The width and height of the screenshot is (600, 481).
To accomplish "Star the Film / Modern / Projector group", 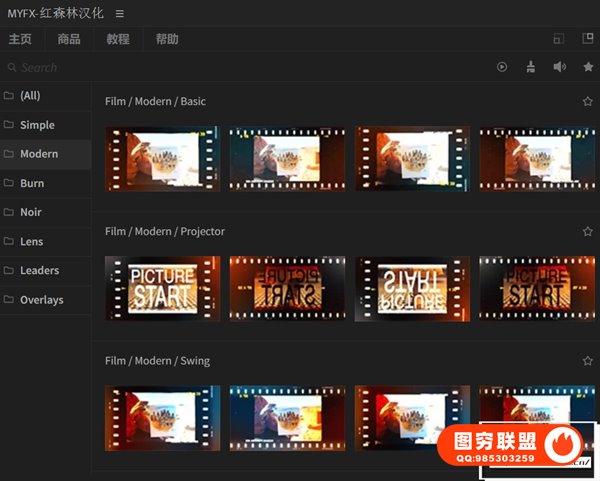I will point(588,231).
